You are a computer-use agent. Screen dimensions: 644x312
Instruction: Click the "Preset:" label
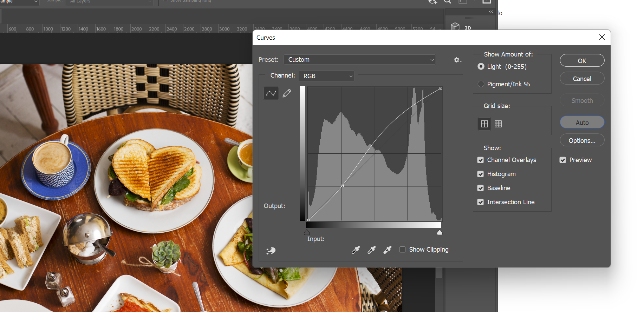coord(268,60)
